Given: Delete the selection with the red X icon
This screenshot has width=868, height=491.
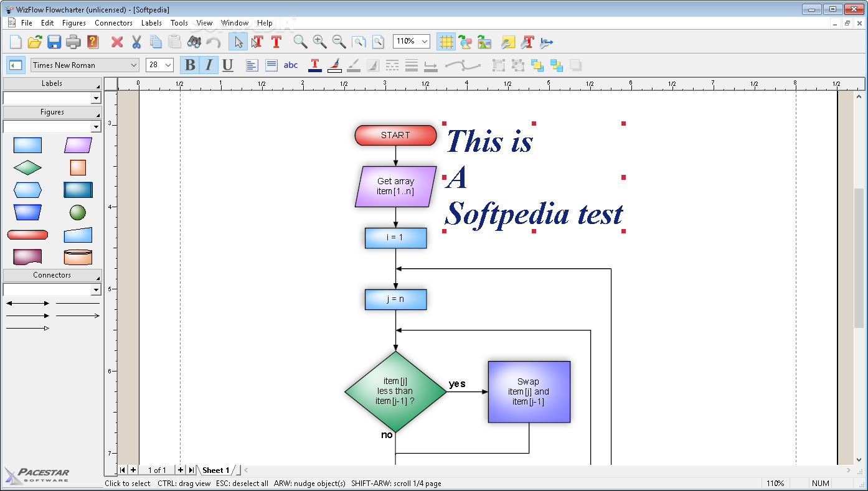Looking at the screenshot, I should click(117, 42).
